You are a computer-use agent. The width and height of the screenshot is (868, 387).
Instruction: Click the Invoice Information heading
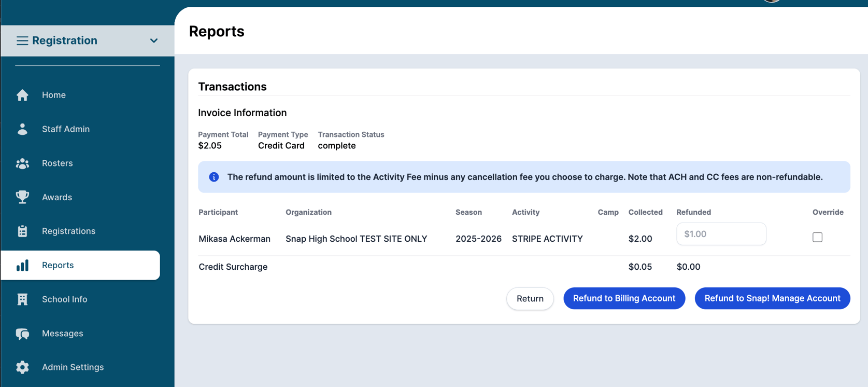click(242, 113)
